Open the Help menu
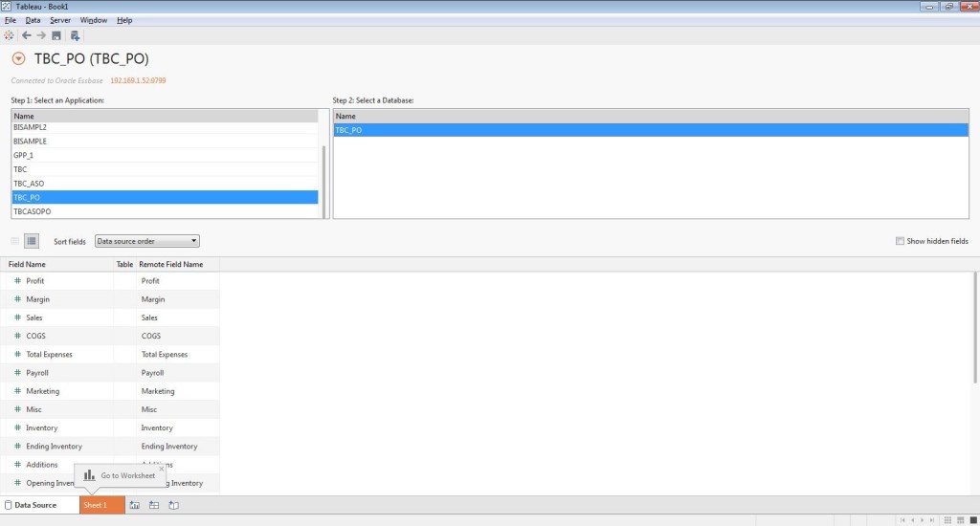Image resolution: width=980 pixels, height=526 pixels. (124, 20)
